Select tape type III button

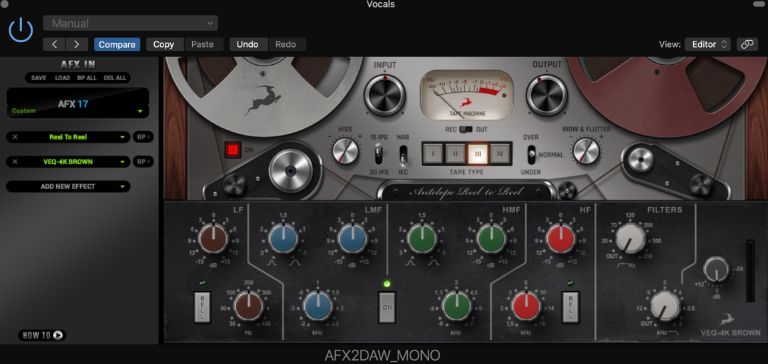[x=478, y=154]
